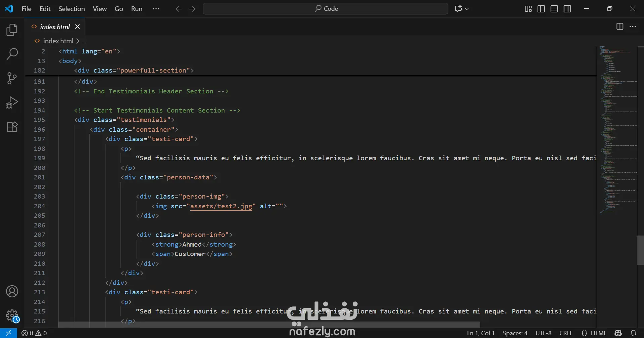644x338 pixels.
Task: Open the Copilot chat icon in title bar
Action: [458, 8]
